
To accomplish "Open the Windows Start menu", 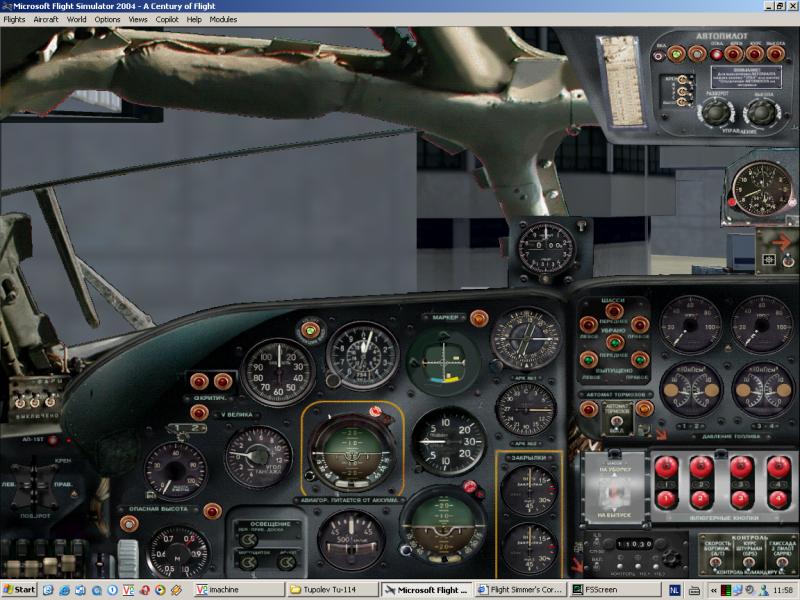I will (x=19, y=590).
